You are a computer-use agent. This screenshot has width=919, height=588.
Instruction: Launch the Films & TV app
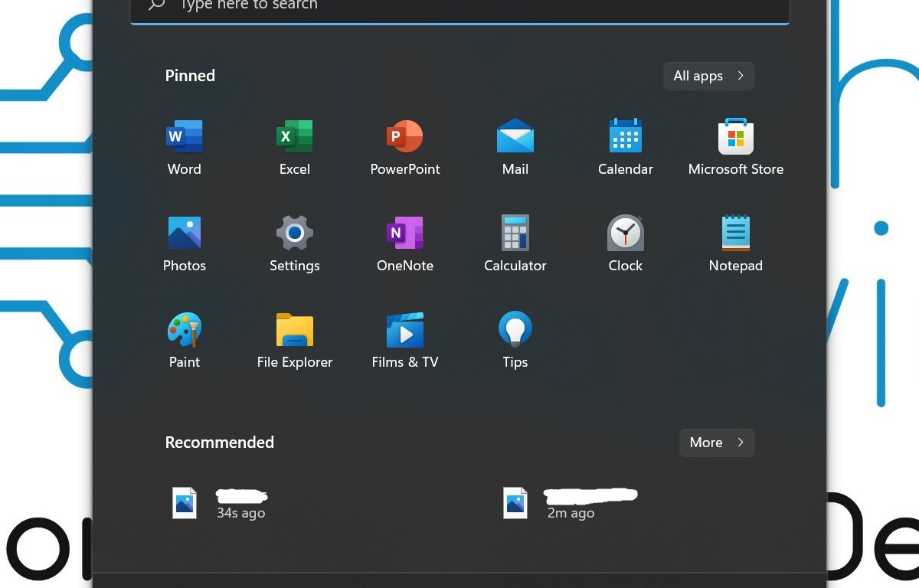tap(404, 339)
